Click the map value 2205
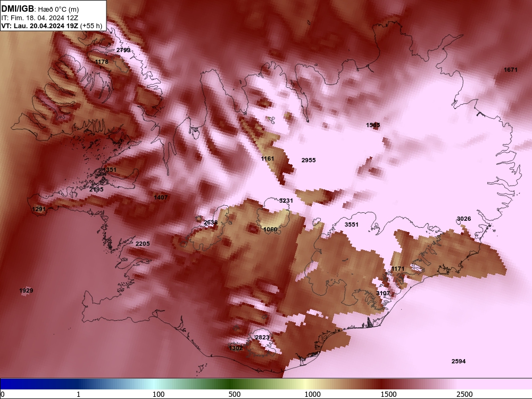 point(143,244)
